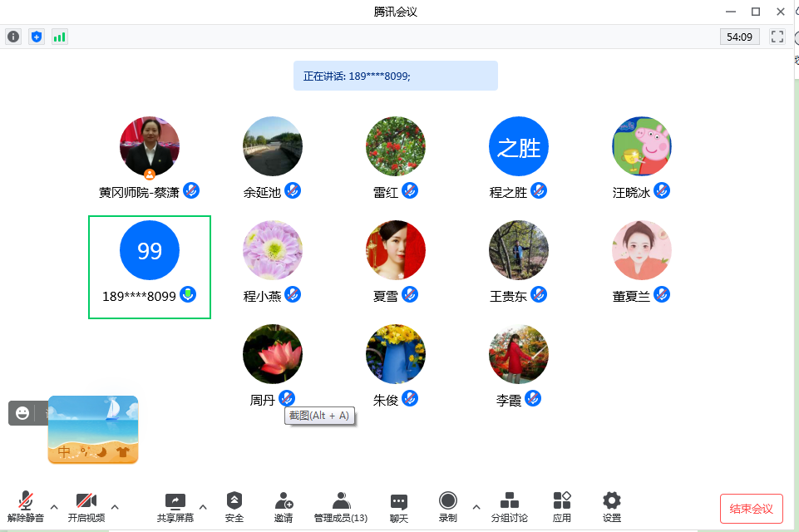Click the meeting security shield icon
The width and height of the screenshot is (799, 532).
(36, 37)
